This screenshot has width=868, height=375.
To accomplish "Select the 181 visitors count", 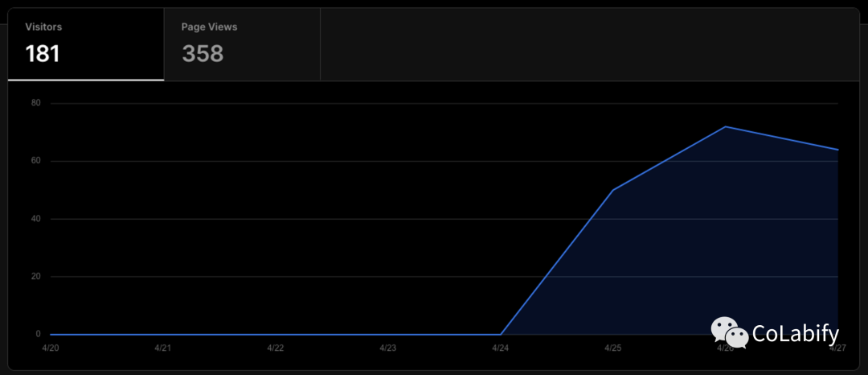I will click(43, 54).
